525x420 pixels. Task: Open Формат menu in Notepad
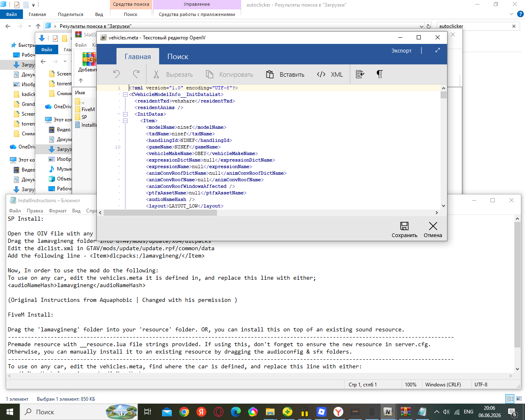[x=57, y=211]
